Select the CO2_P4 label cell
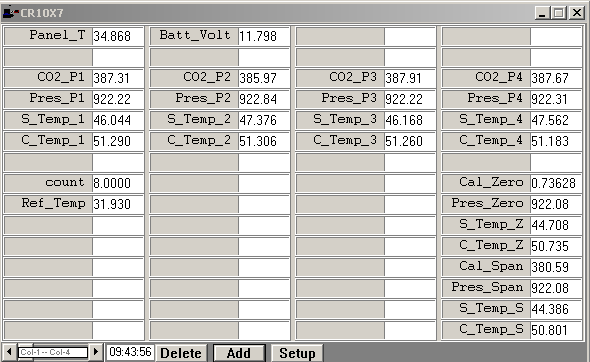 (486, 78)
